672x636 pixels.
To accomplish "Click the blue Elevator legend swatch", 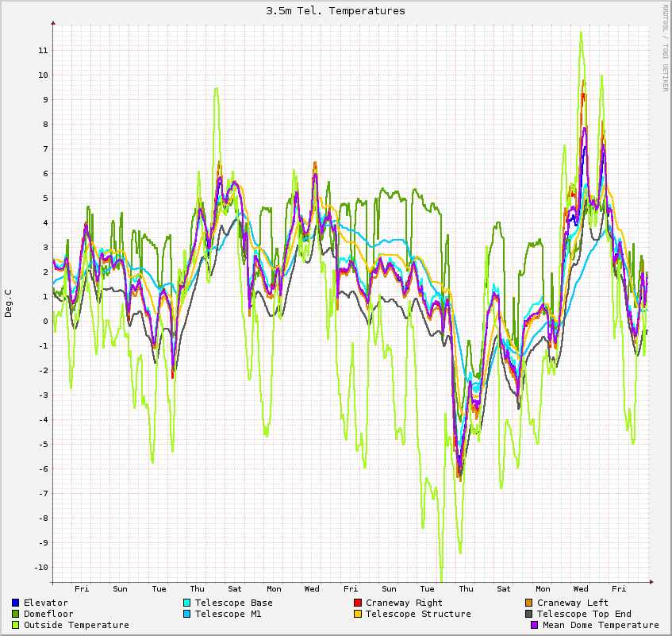I will 16,603.
